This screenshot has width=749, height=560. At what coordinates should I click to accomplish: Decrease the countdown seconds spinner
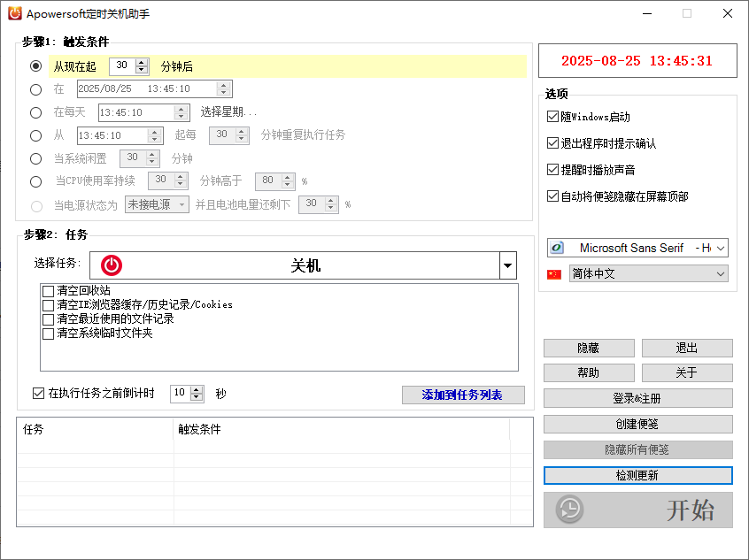[x=197, y=397]
